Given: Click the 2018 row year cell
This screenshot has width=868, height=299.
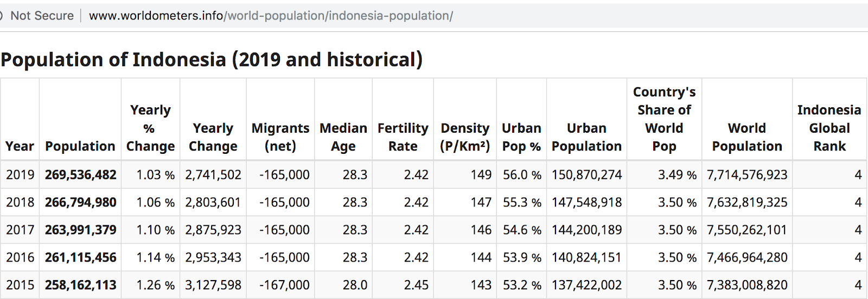Looking at the screenshot, I should pos(20,203).
